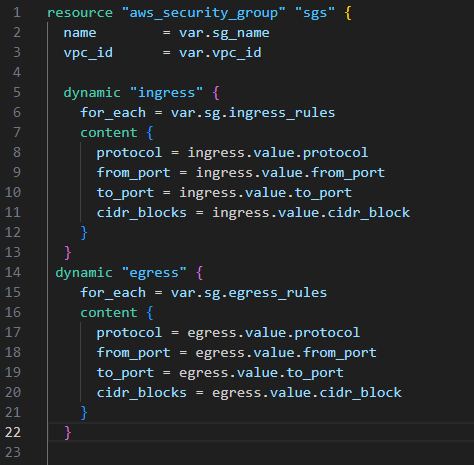Click the "ingress" string on line 5

(166, 93)
